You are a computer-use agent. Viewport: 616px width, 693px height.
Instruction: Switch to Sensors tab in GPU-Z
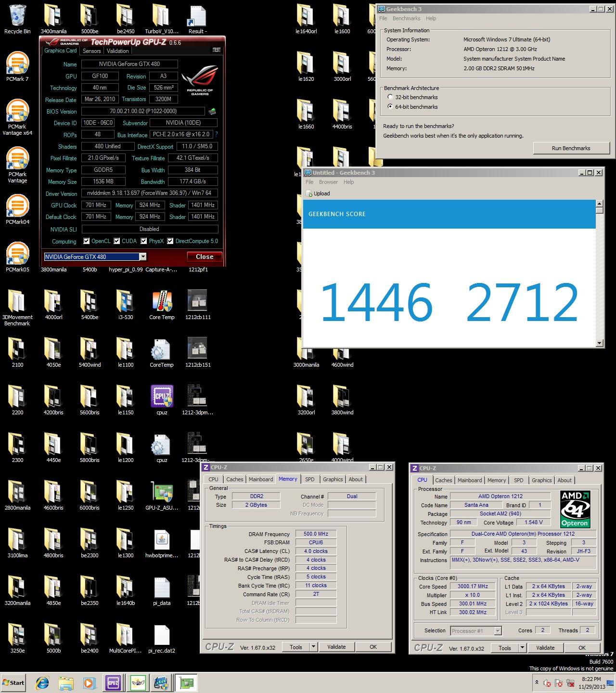pyautogui.click(x=91, y=51)
